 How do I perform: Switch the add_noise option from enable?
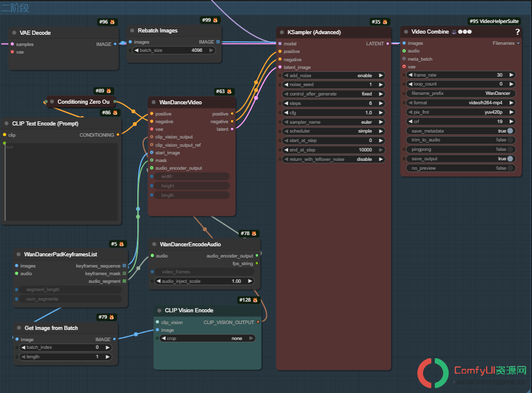[x=333, y=75]
